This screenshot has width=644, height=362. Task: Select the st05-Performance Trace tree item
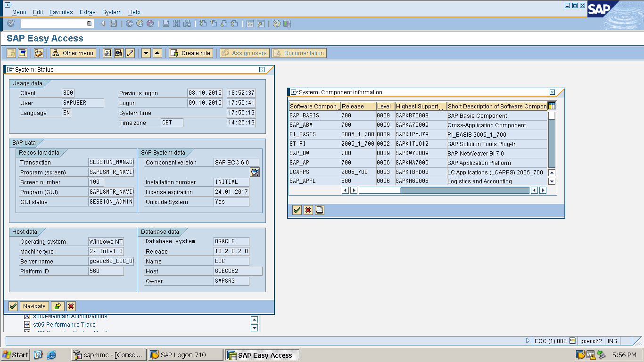tap(64, 325)
